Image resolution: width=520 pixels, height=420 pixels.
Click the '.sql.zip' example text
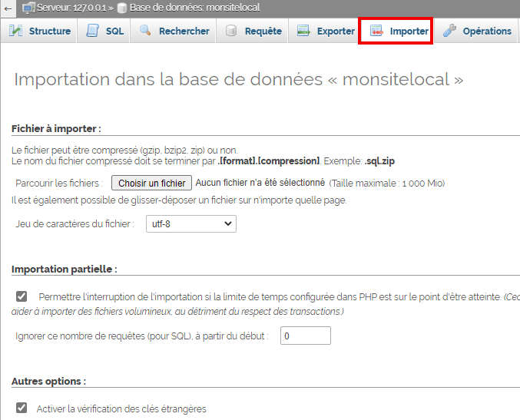coord(379,161)
